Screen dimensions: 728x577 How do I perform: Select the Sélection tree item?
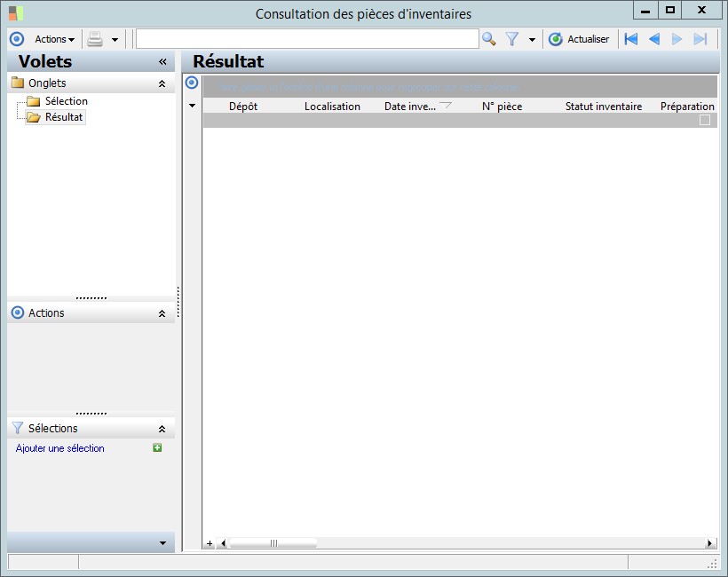point(67,100)
